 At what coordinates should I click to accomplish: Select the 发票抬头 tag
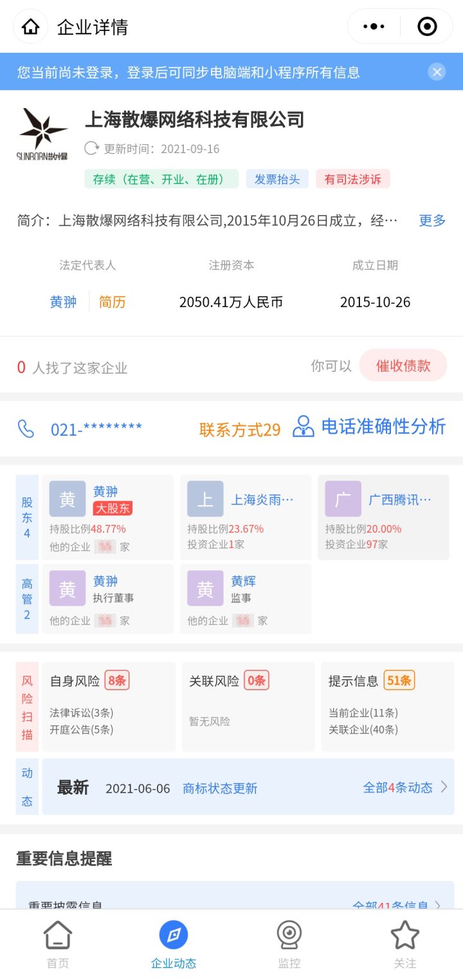click(277, 179)
